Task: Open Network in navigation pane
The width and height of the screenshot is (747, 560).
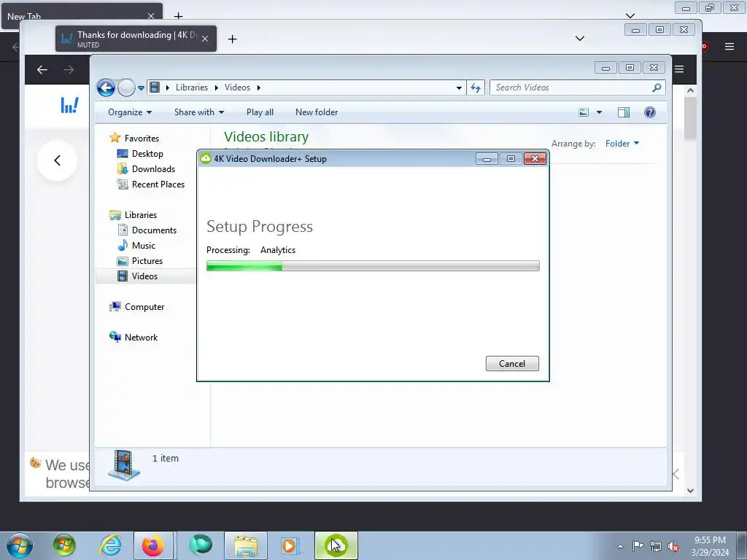Action: (x=141, y=337)
